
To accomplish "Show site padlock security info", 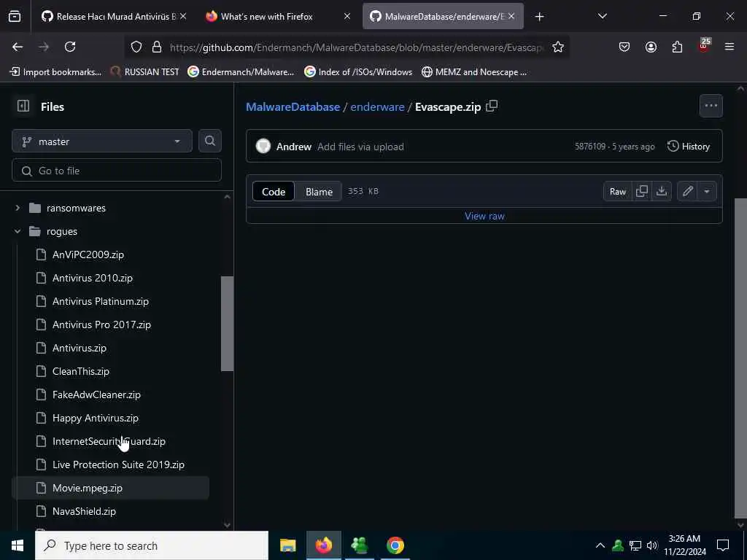I will click(156, 47).
